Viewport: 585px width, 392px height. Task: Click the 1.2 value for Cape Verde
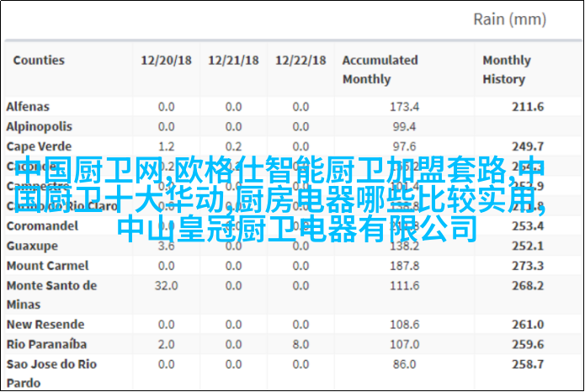(166, 146)
